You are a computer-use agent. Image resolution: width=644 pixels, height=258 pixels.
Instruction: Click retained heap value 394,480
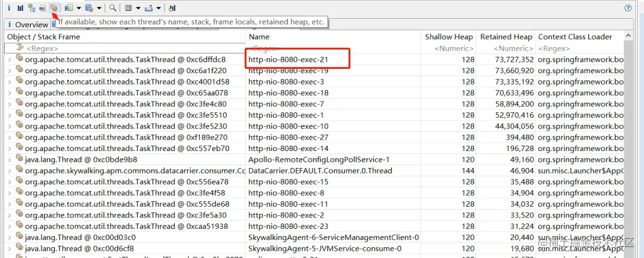(x=520, y=137)
